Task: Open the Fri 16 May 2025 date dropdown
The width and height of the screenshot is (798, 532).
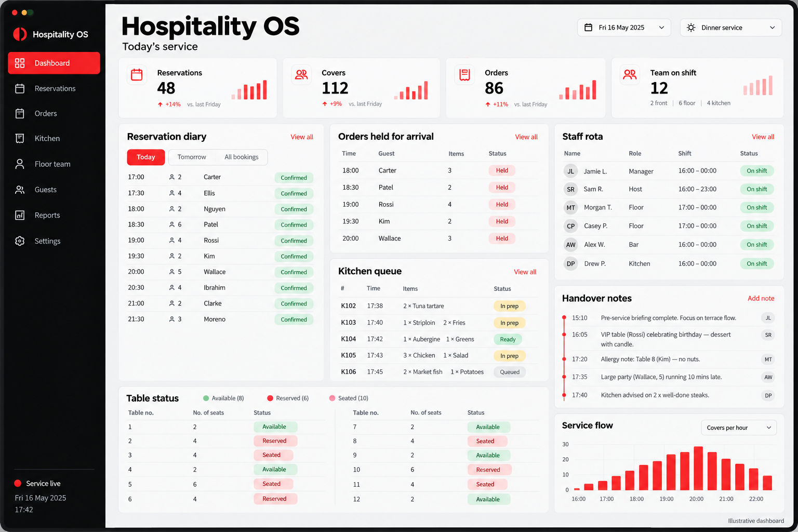Action: pyautogui.click(x=624, y=28)
